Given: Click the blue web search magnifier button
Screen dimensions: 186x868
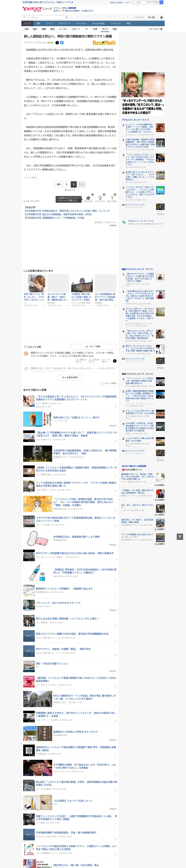Looking at the screenshot, I should (161, 2).
